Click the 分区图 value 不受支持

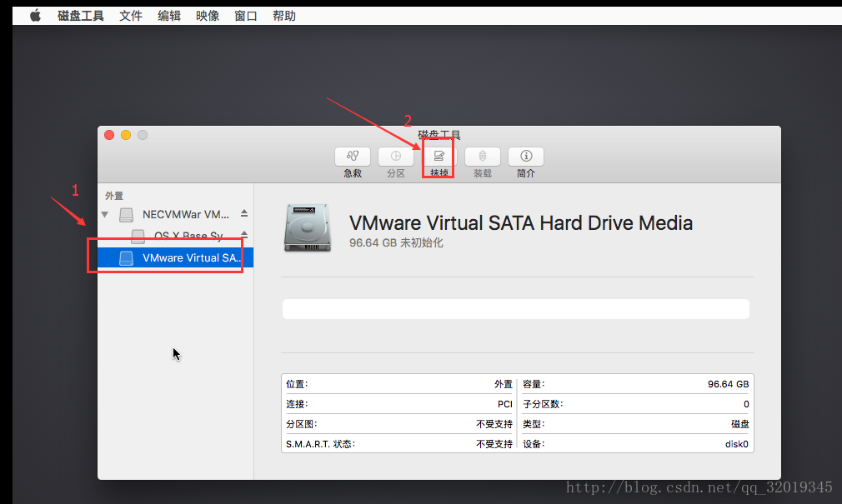coord(494,424)
